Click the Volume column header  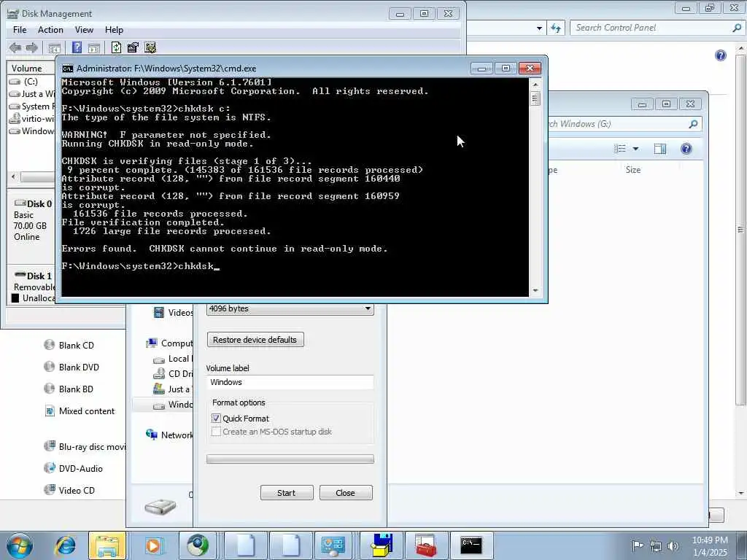pos(31,69)
